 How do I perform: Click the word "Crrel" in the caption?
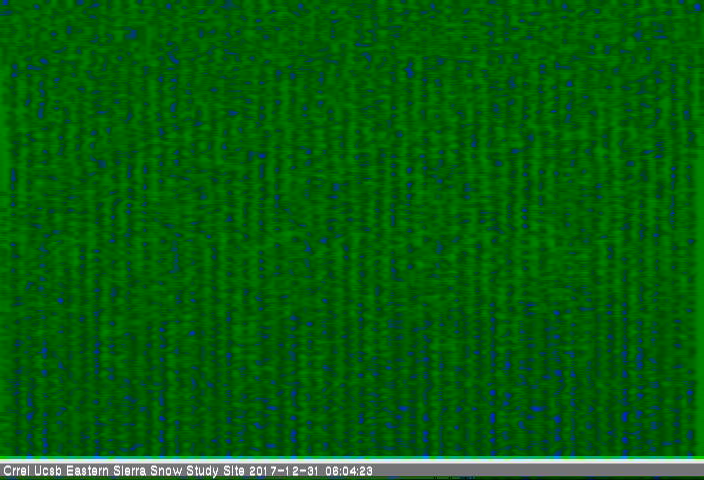click(x=15, y=471)
